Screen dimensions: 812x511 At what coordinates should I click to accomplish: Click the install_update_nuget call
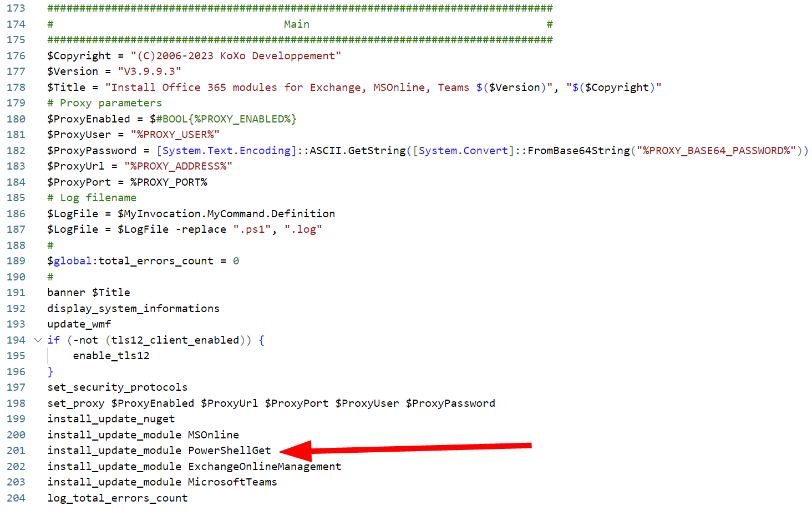(x=111, y=418)
